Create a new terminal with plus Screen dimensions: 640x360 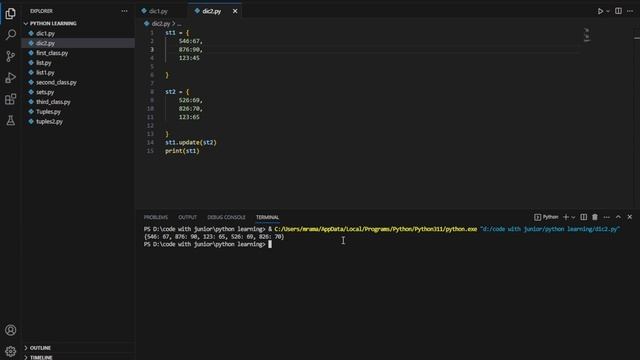[566, 217]
